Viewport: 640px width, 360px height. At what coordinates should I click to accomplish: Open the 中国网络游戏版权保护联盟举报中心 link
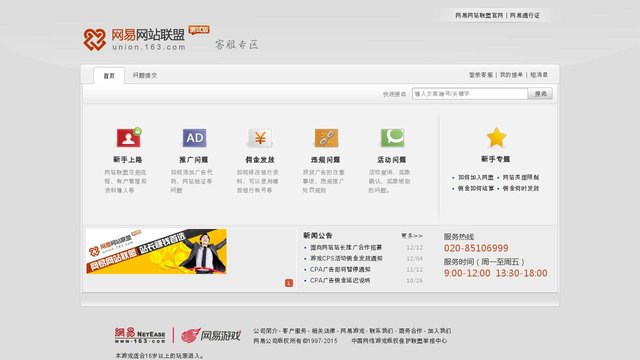coord(399,341)
